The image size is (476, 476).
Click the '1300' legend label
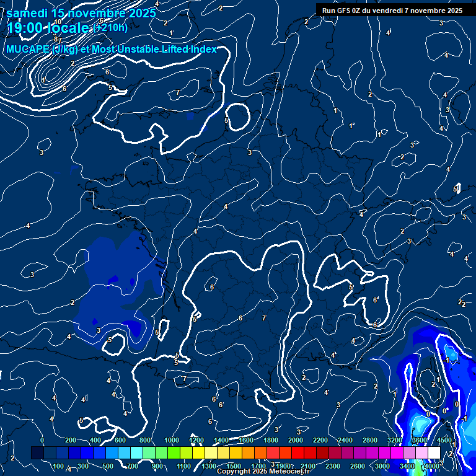(x=209, y=466)
